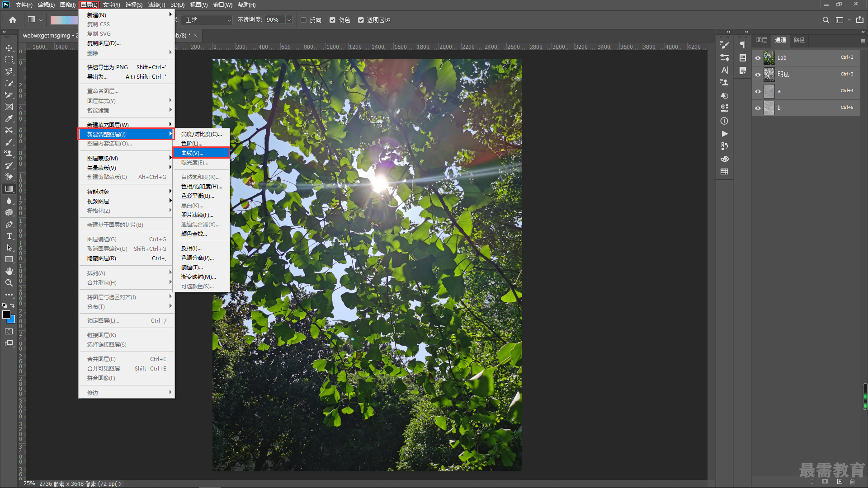This screenshot has width=868, height=488.
Task: Expand the 图层蒙版(M) submenu
Action: pyautogui.click(x=127, y=158)
